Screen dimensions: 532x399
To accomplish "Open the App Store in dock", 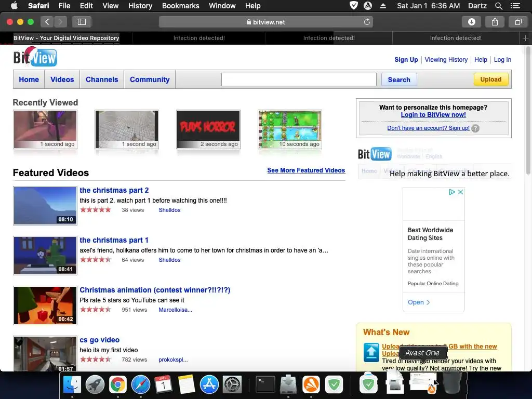I will (209, 384).
